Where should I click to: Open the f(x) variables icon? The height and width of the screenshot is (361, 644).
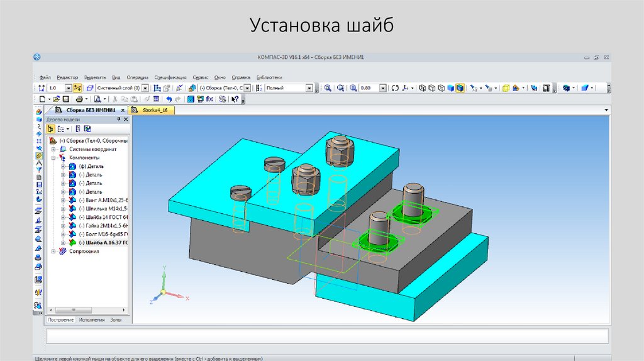[x=209, y=99]
